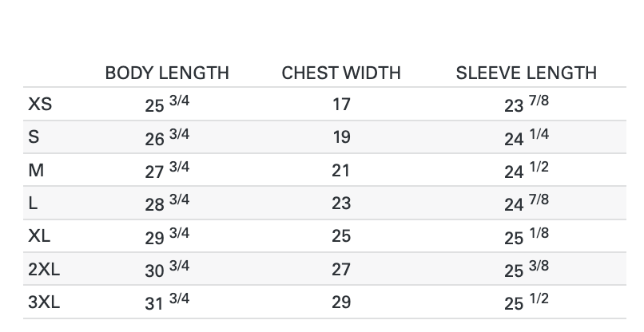Screen dimensions: 644x332
Task: Click chest width value 21
Action: point(341,170)
